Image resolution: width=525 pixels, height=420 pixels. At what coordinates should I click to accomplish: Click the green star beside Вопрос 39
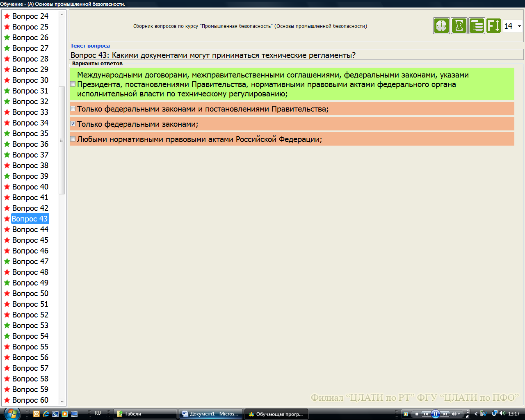tap(7, 176)
